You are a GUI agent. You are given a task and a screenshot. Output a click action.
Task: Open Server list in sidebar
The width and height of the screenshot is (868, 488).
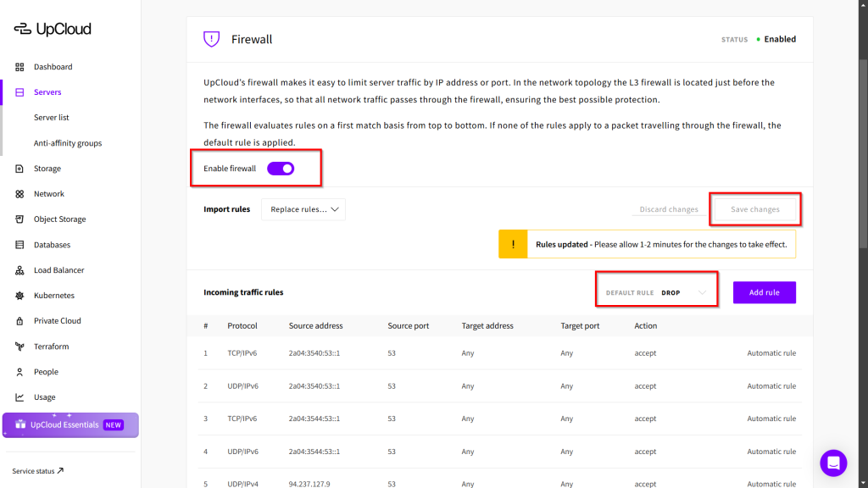pos(52,118)
